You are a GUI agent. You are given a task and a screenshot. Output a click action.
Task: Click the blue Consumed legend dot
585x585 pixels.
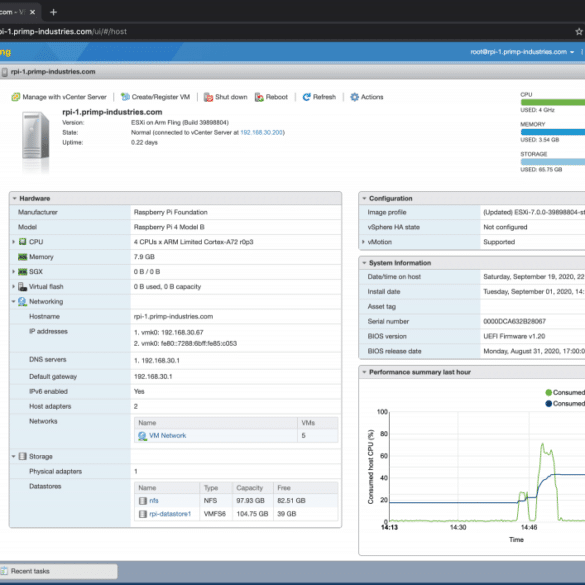[548, 403]
